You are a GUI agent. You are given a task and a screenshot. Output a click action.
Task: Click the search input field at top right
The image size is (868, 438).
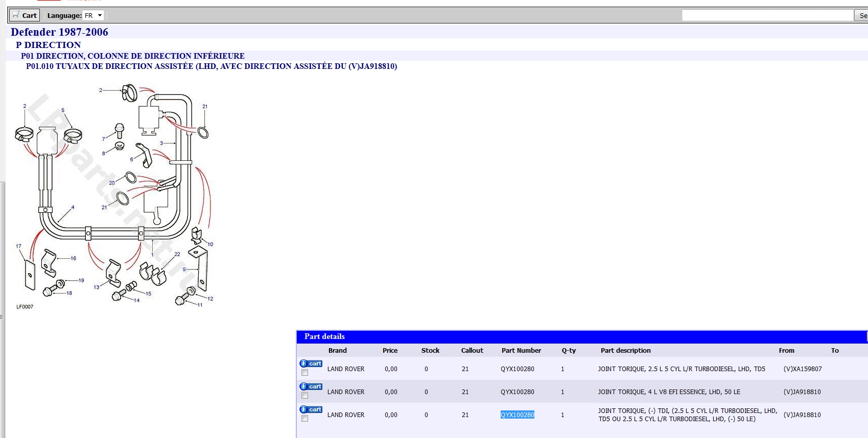click(x=767, y=15)
